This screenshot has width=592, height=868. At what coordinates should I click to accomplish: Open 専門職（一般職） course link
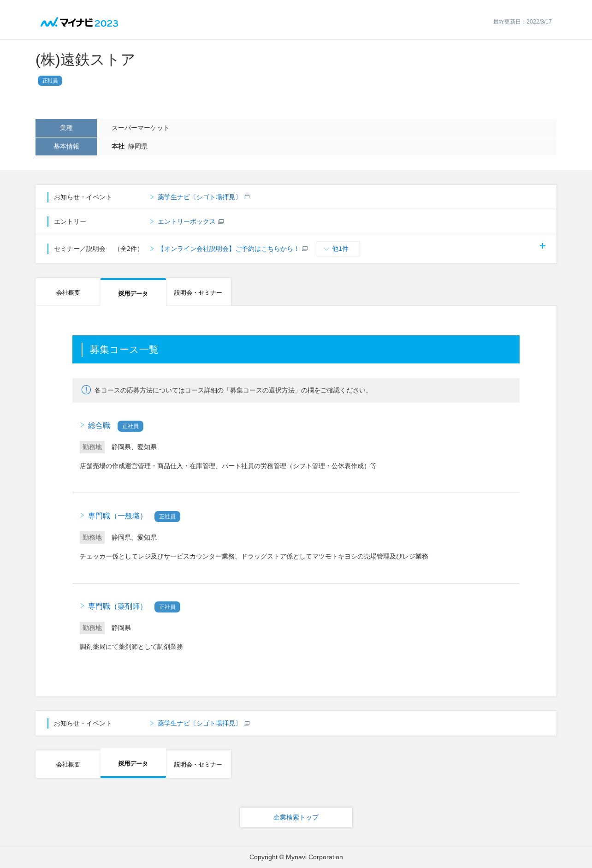pos(118,516)
